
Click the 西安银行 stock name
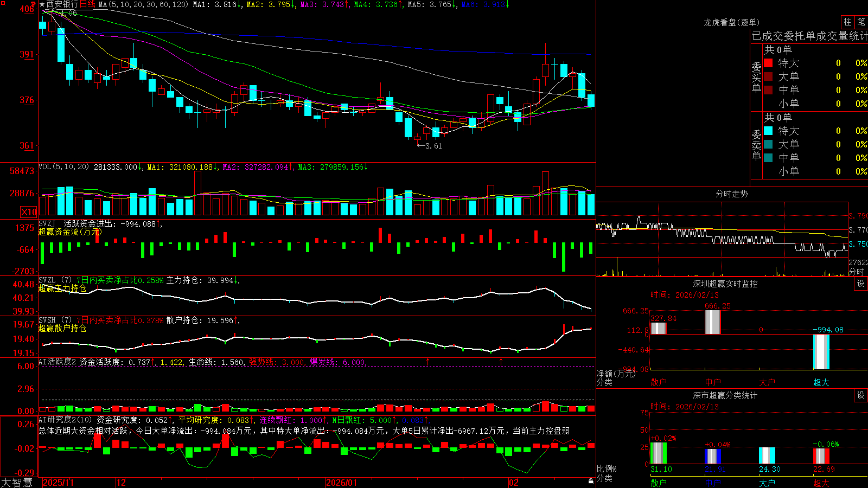tap(62, 4)
